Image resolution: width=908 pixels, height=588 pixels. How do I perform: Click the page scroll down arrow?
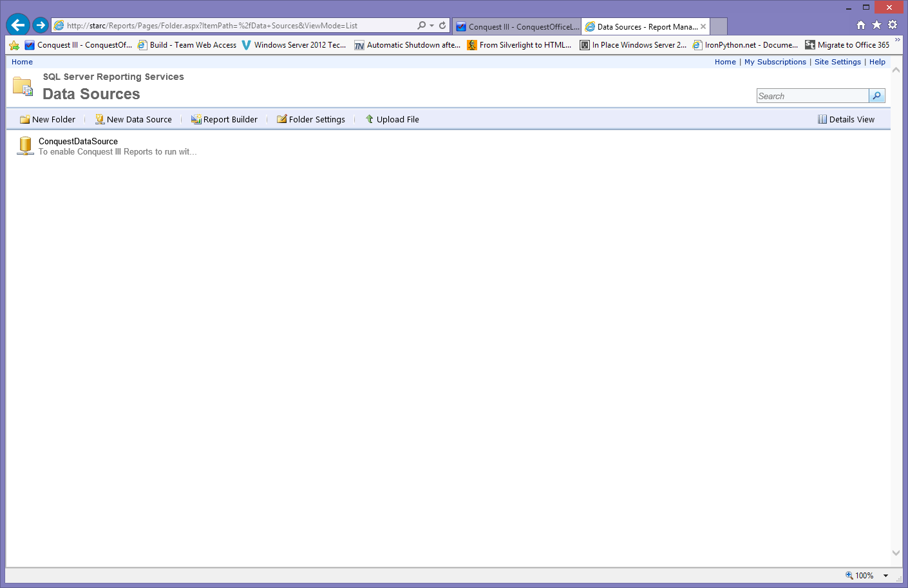coord(896,553)
